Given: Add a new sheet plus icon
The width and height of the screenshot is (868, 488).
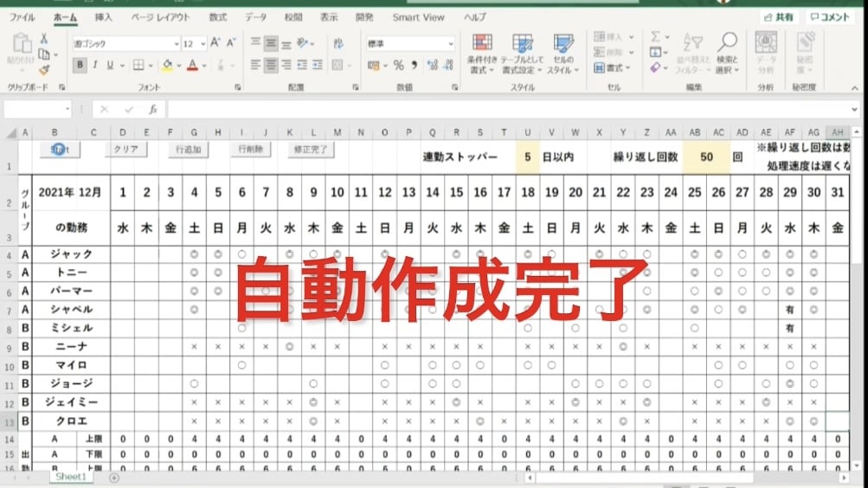Looking at the screenshot, I should 114,478.
